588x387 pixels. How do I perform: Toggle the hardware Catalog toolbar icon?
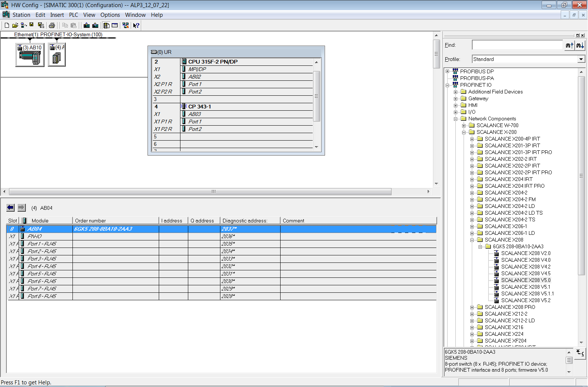coord(106,25)
